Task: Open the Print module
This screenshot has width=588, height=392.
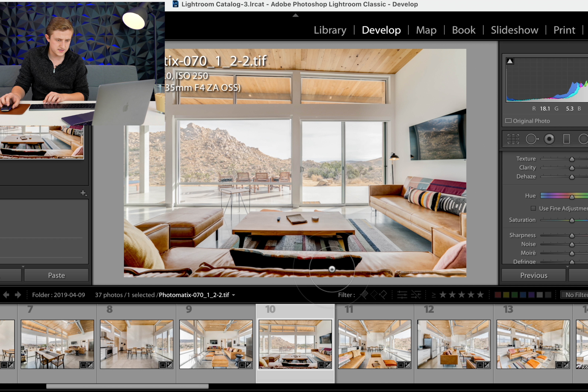Action: (564, 30)
